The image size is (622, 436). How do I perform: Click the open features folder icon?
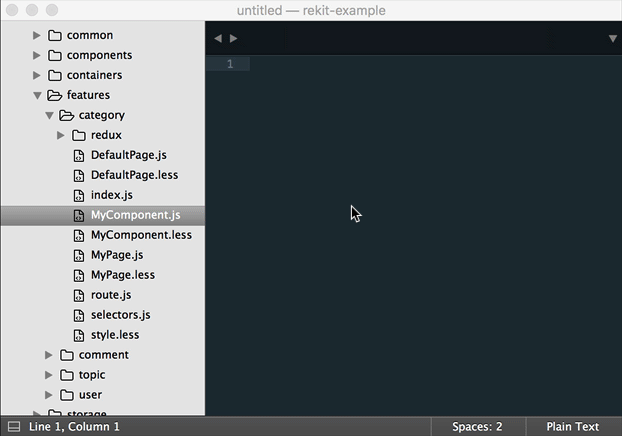(55, 95)
